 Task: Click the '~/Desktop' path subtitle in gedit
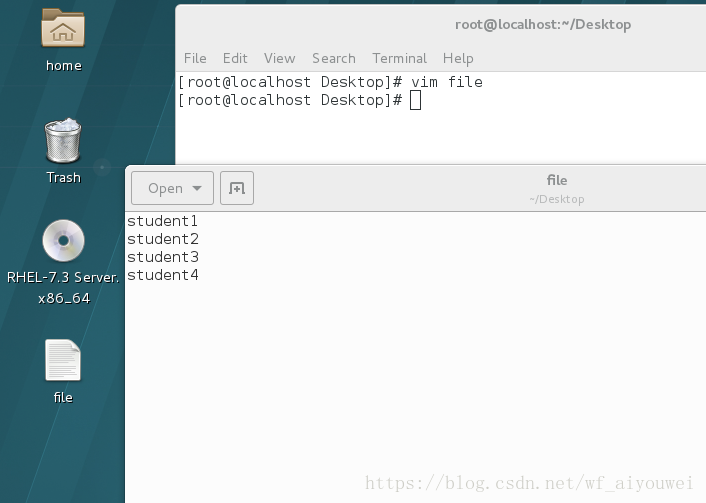[x=557, y=199]
